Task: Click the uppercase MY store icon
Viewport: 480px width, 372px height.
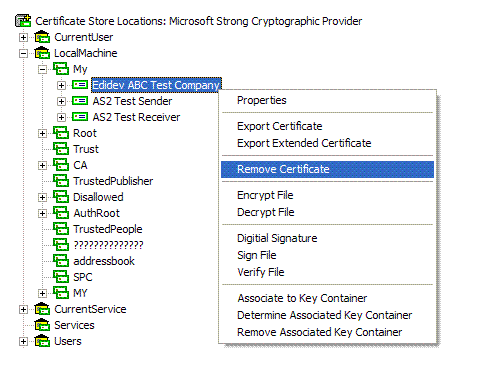Action: pyautogui.click(x=61, y=293)
